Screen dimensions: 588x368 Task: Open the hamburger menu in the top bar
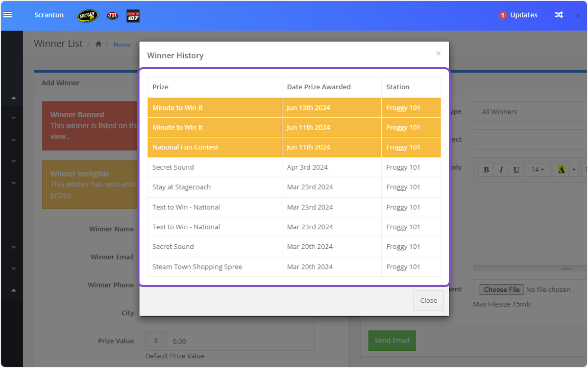(x=7, y=15)
